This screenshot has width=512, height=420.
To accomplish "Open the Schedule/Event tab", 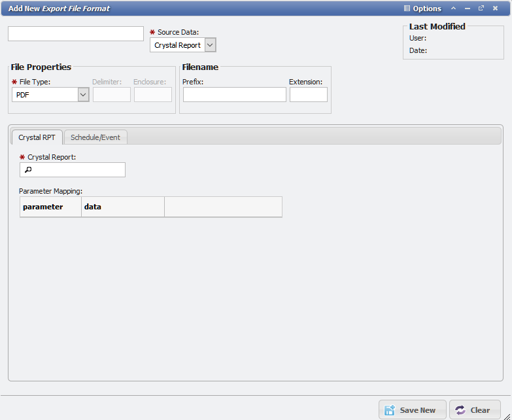I will [95, 137].
